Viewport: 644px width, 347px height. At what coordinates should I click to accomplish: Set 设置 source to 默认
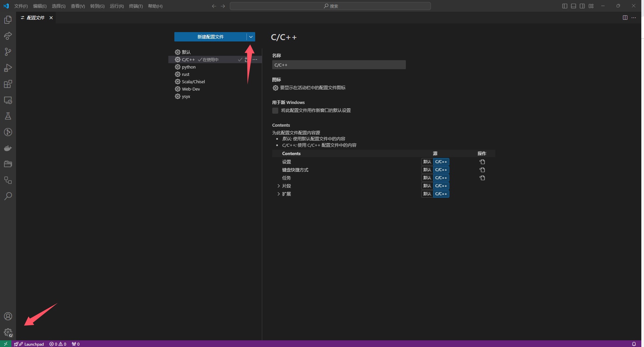pos(427,162)
